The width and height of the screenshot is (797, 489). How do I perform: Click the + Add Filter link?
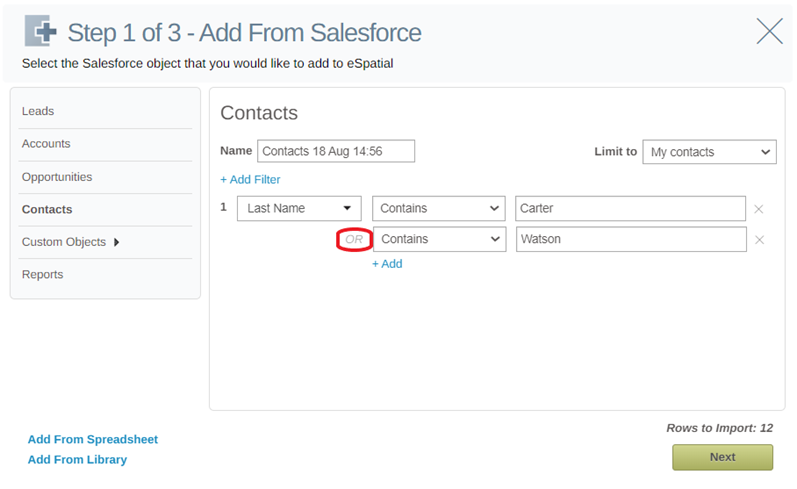click(x=250, y=179)
